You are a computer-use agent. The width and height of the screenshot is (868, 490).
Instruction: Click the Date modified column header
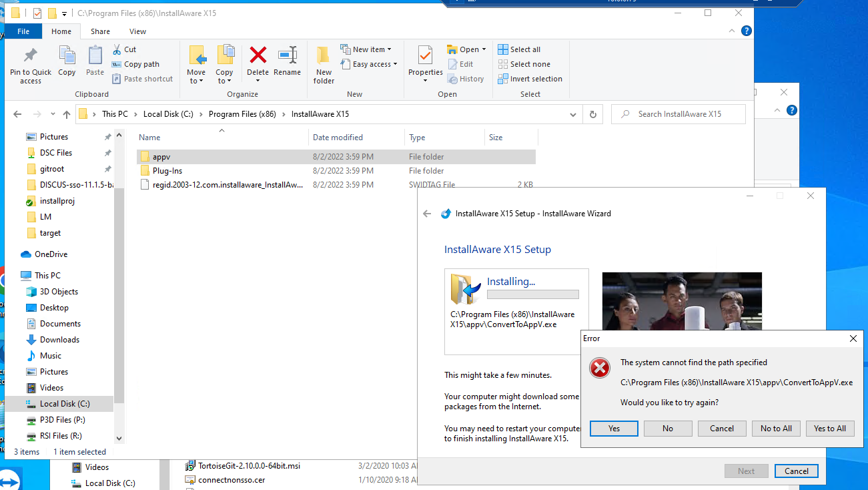pos(357,138)
